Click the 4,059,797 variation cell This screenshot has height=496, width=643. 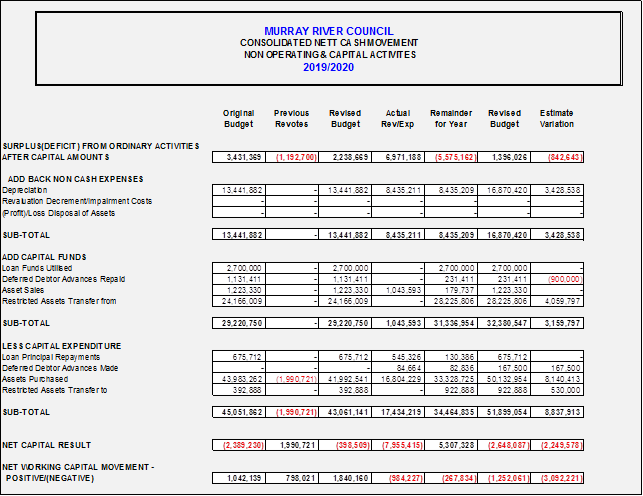click(557, 301)
